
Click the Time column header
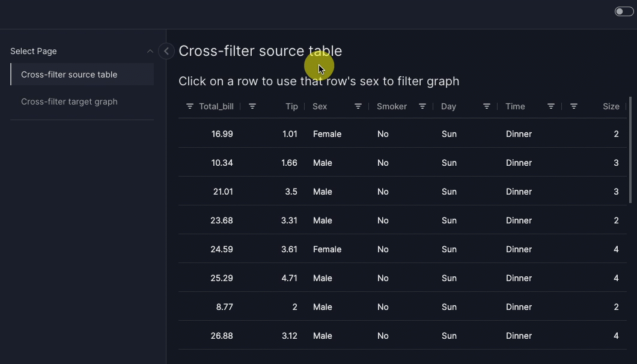click(x=516, y=106)
